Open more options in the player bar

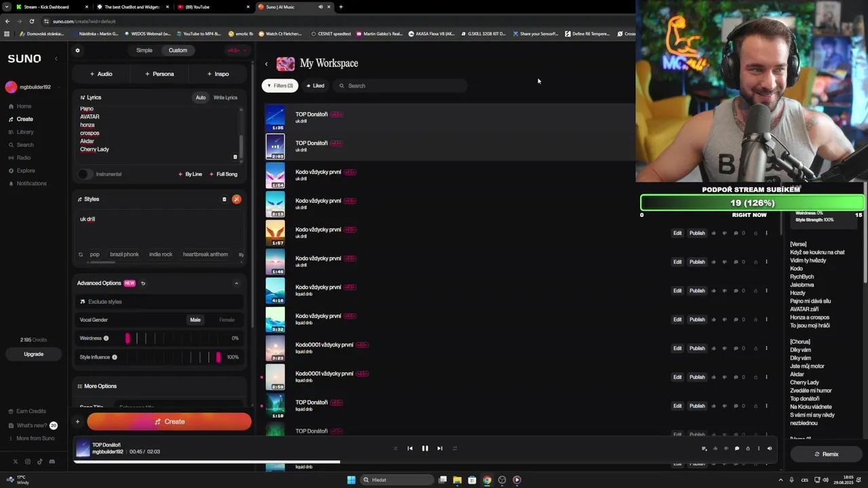click(759, 448)
